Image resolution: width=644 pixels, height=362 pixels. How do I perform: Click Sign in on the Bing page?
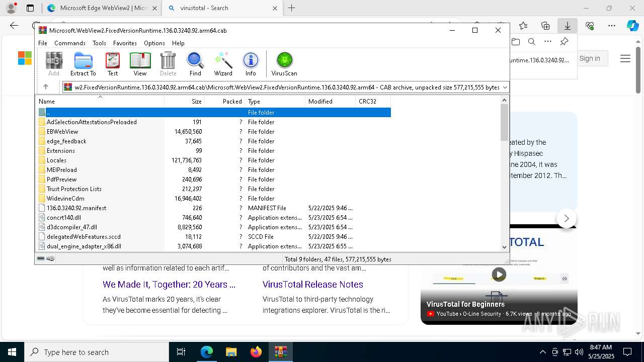590,58
